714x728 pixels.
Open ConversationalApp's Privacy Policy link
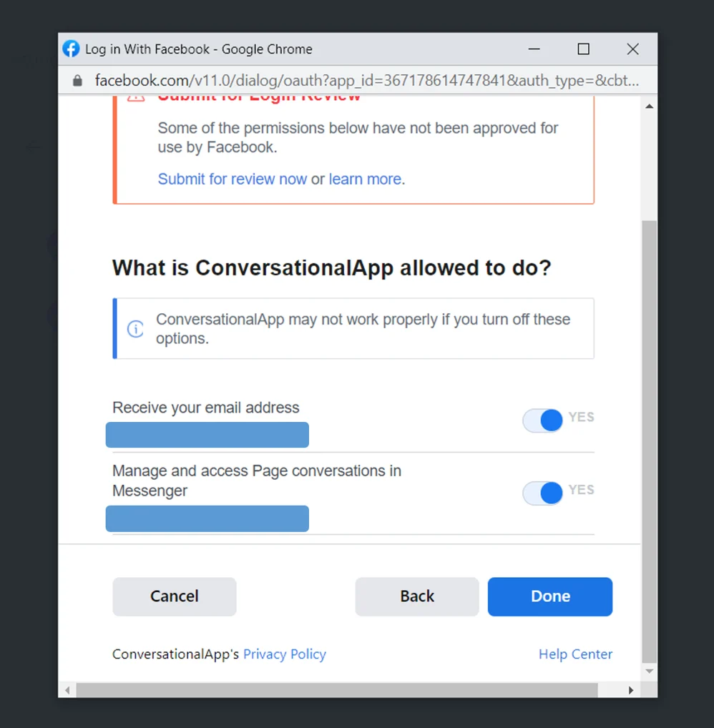coord(284,654)
